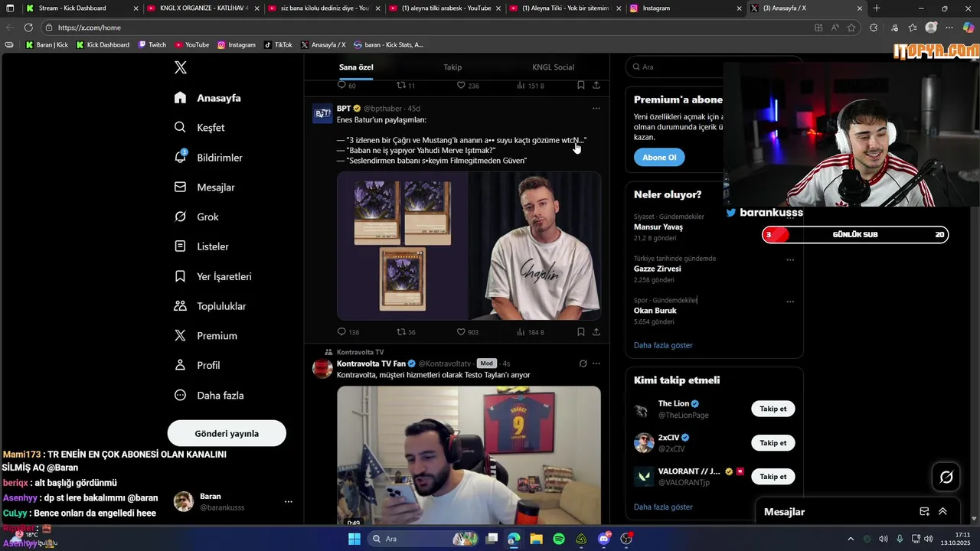
Task: Reload the page
Action: (28, 28)
